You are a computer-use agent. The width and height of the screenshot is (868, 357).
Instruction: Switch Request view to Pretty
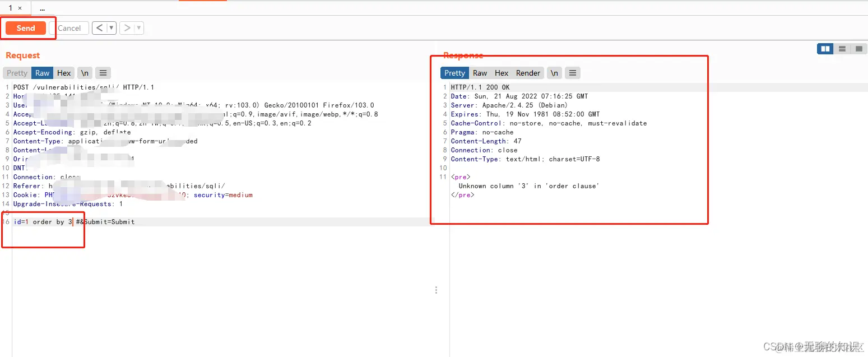tap(17, 73)
